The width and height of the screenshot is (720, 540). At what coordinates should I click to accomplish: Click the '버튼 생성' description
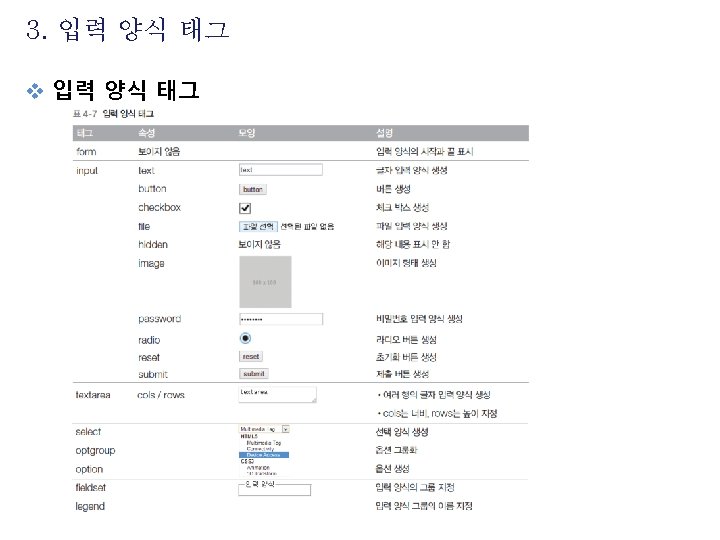[x=393, y=189]
